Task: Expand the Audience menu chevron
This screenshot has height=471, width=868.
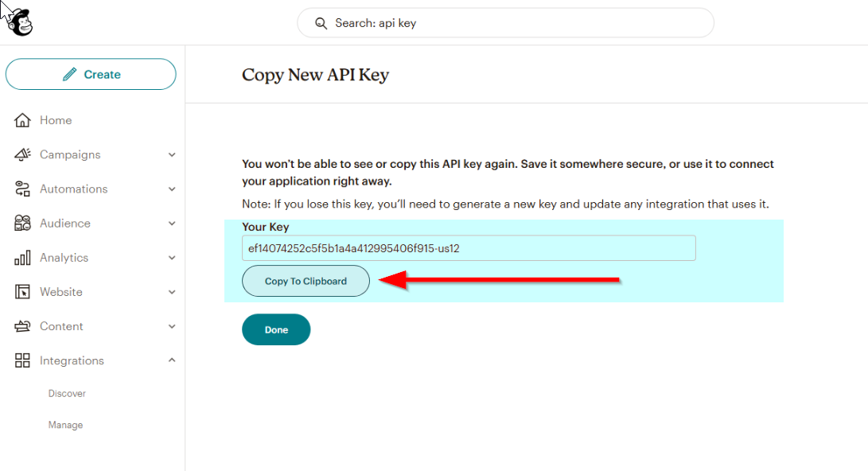Action: point(172,224)
